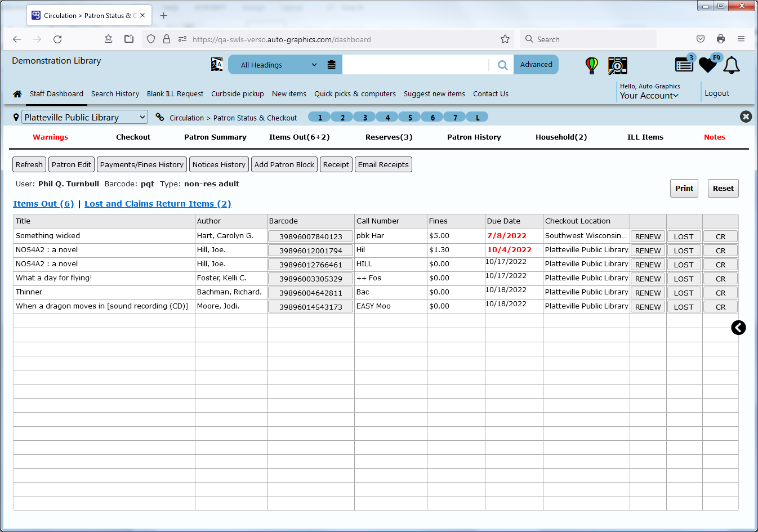Screen dimensions: 758x532
Task: Reload the page in browser
Action: pyautogui.click(x=57, y=39)
